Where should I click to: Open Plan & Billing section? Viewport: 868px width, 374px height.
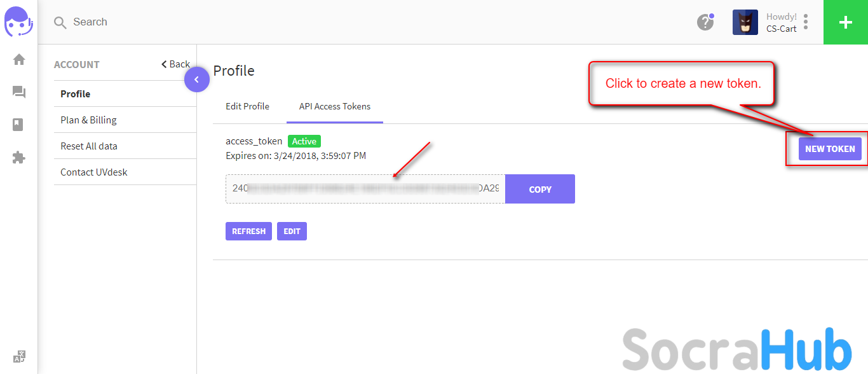[88, 120]
